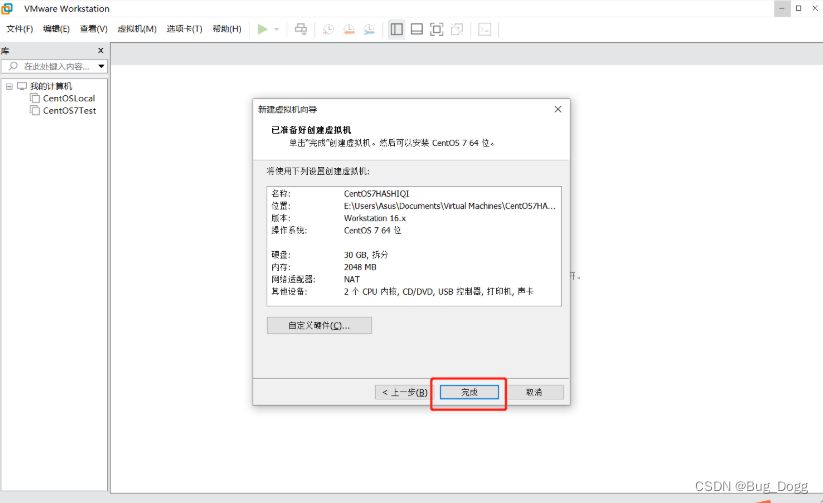Viewport: 823px width, 503px height.
Task: Click the Enter Full Screen toolbar icon
Action: pyautogui.click(x=437, y=29)
